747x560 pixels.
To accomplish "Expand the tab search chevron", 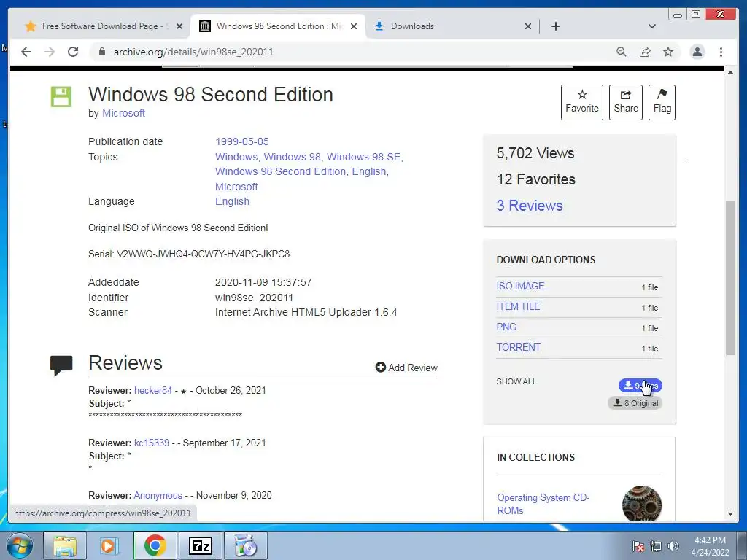I will (x=652, y=26).
